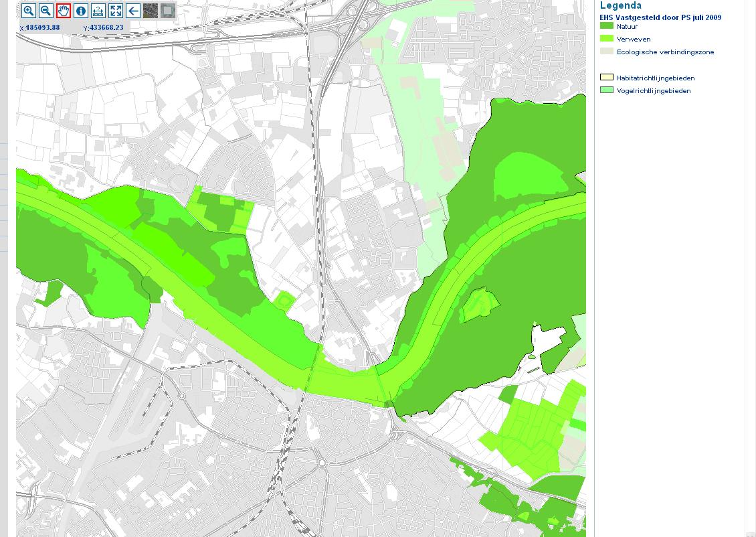Click the Habitatrichtlijngebieden legend swatch
This screenshot has width=756, height=537.
coord(606,78)
